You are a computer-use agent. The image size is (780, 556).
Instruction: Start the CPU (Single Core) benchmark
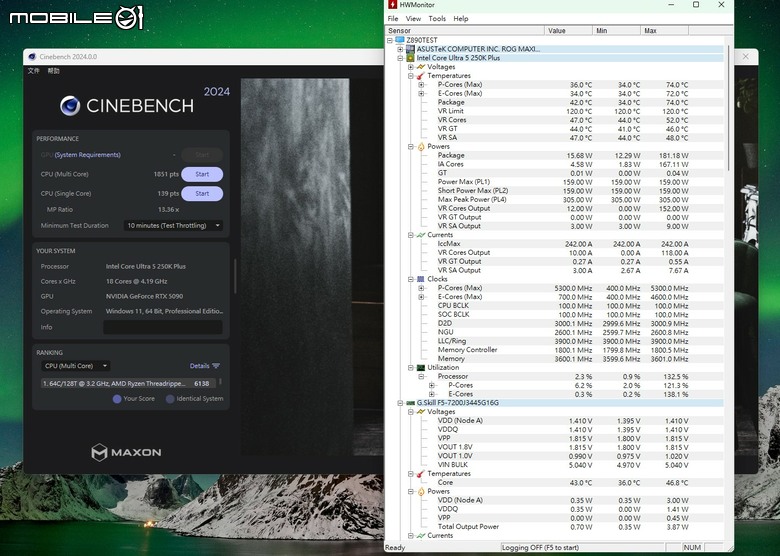(x=202, y=194)
